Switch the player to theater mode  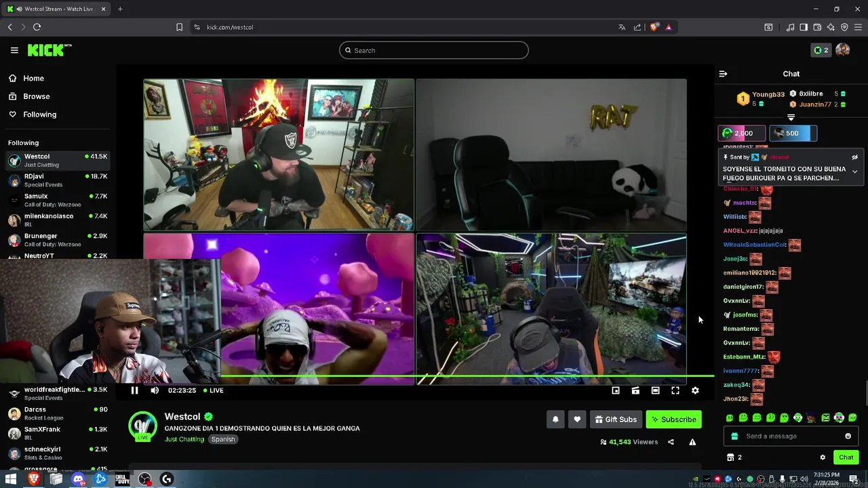(x=655, y=390)
